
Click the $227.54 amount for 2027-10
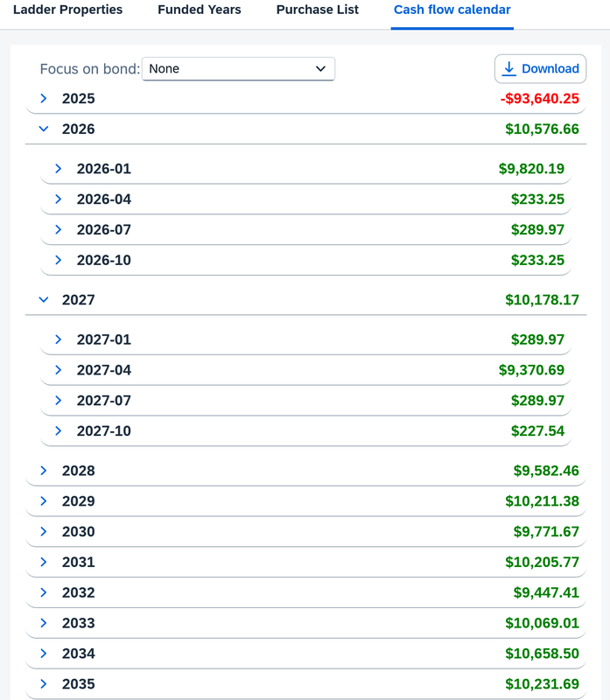pyautogui.click(x=537, y=430)
